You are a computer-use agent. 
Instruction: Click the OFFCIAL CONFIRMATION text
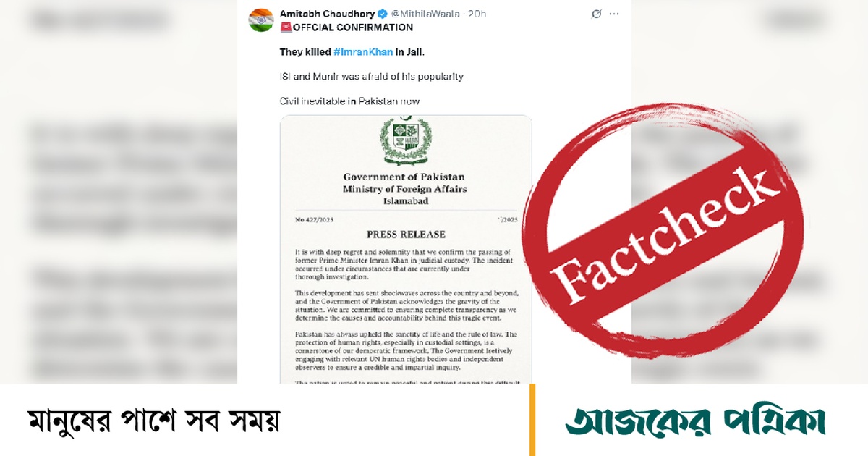(x=352, y=28)
